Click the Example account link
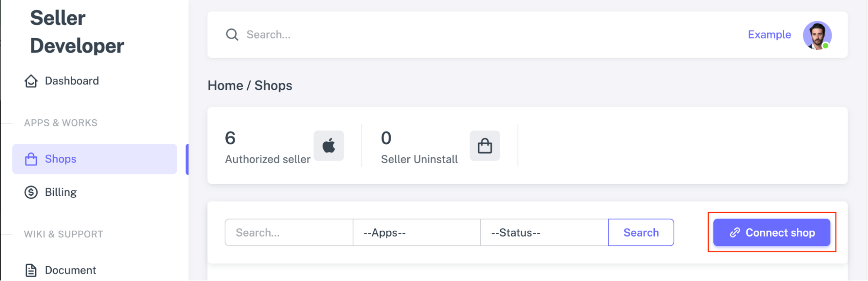This screenshot has width=868, height=281. point(769,34)
